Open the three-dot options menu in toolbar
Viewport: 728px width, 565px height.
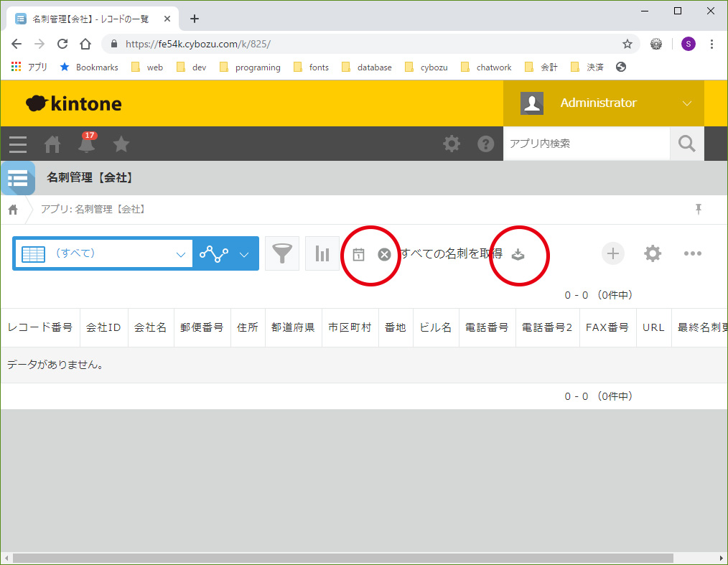pos(693,253)
